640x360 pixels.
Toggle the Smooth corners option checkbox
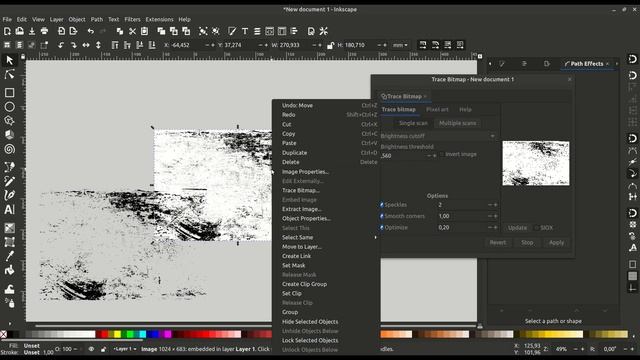382,216
